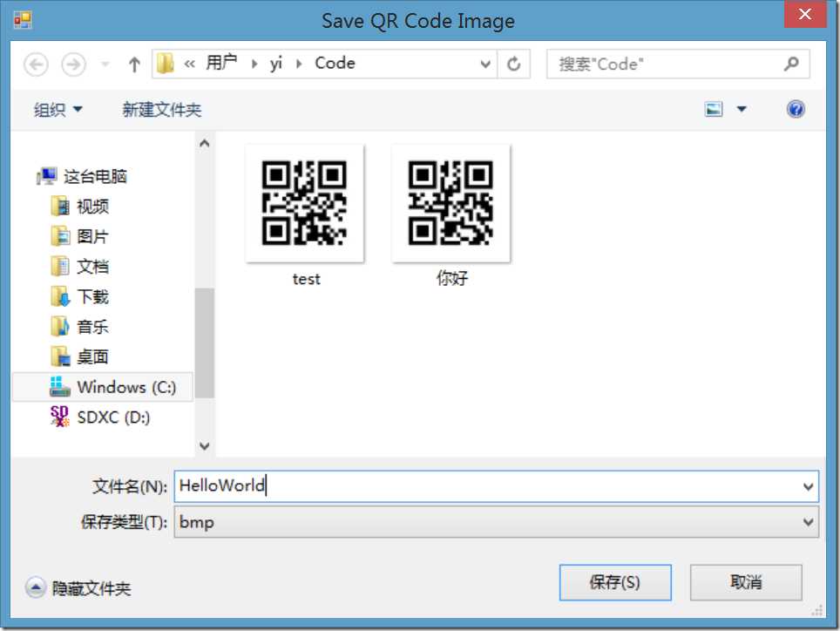Screen dimensions: 840x631
Task: Open the 组织 menu
Action: (x=58, y=110)
